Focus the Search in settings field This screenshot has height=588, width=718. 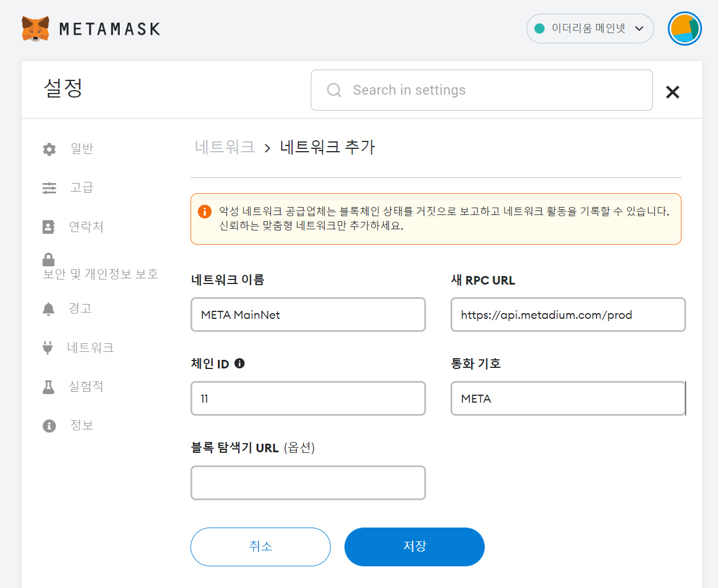pos(481,90)
